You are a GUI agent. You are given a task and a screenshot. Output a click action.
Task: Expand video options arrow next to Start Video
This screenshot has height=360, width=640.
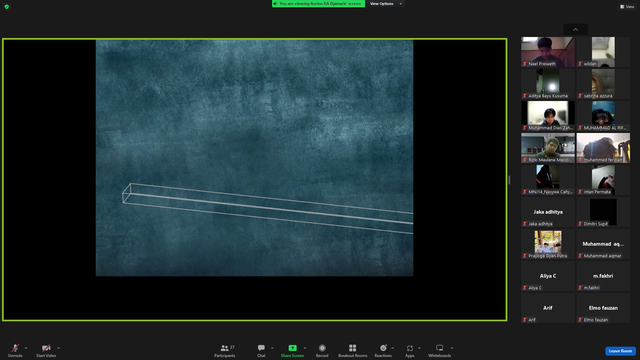tap(58, 348)
